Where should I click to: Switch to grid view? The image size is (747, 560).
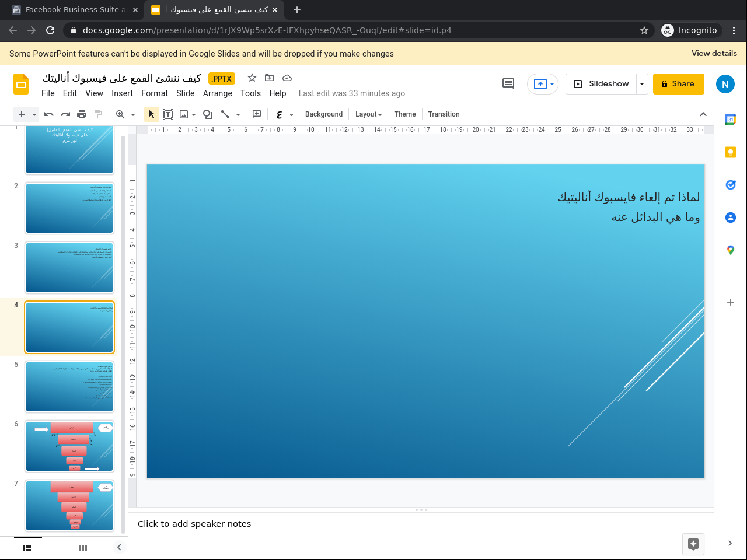click(x=83, y=548)
